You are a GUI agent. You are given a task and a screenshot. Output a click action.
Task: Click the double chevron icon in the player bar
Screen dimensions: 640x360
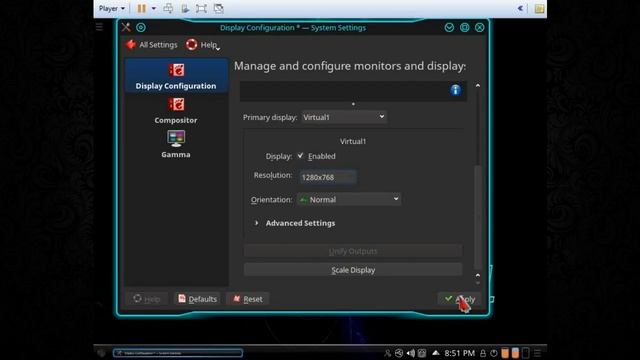520,8
